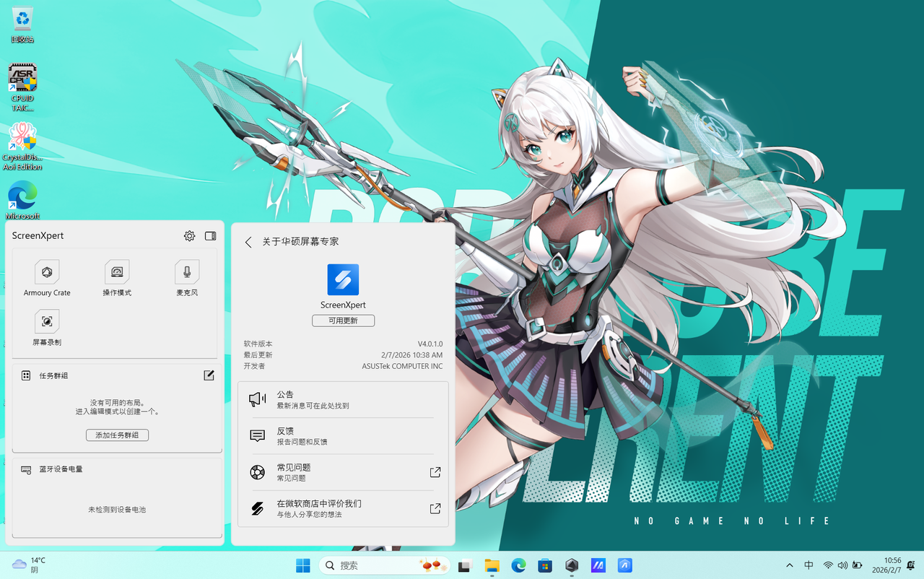Open the volume speaker tray icon

(843, 565)
